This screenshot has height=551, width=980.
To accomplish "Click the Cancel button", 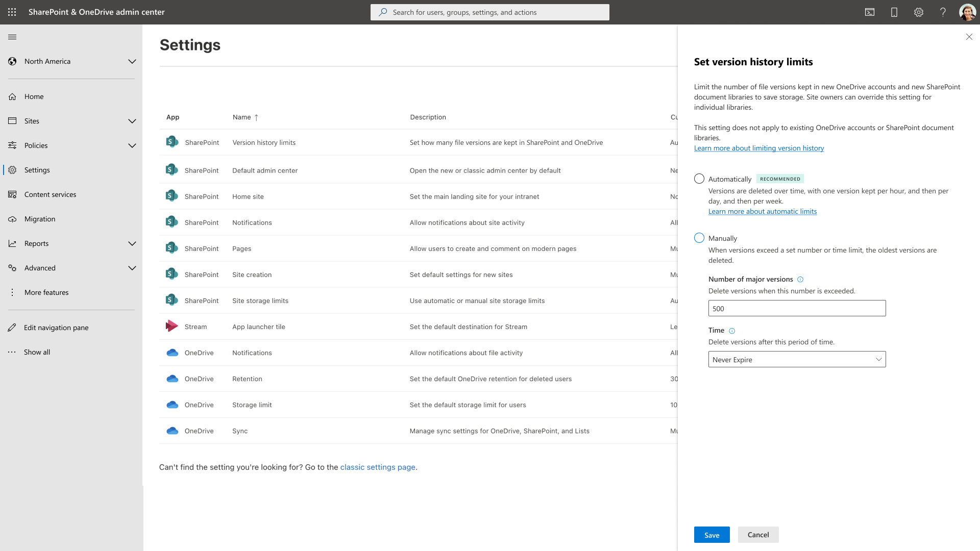I will pyautogui.click(x=758, y=535).
